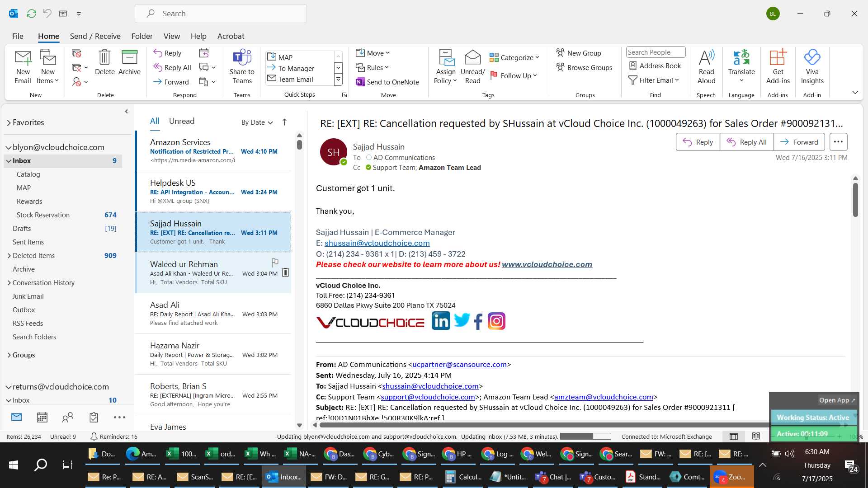Open www.vcloudchoice.com link
868x488 pixels.
pos(547,264)
